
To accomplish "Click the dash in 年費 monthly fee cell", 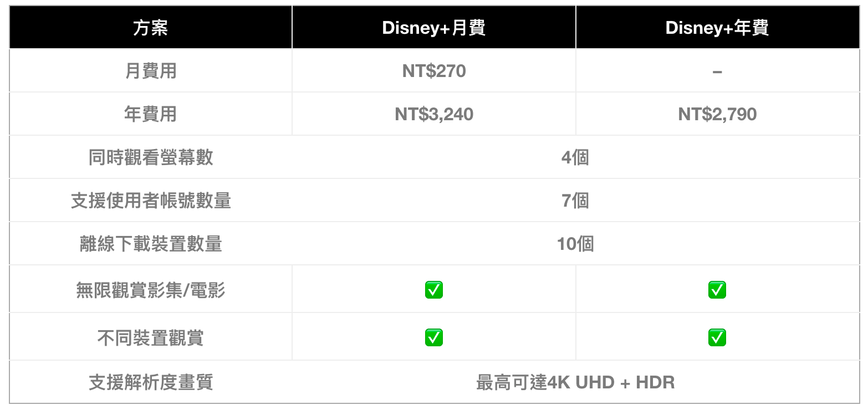I will pyautogui.click(x=717, y=71).
